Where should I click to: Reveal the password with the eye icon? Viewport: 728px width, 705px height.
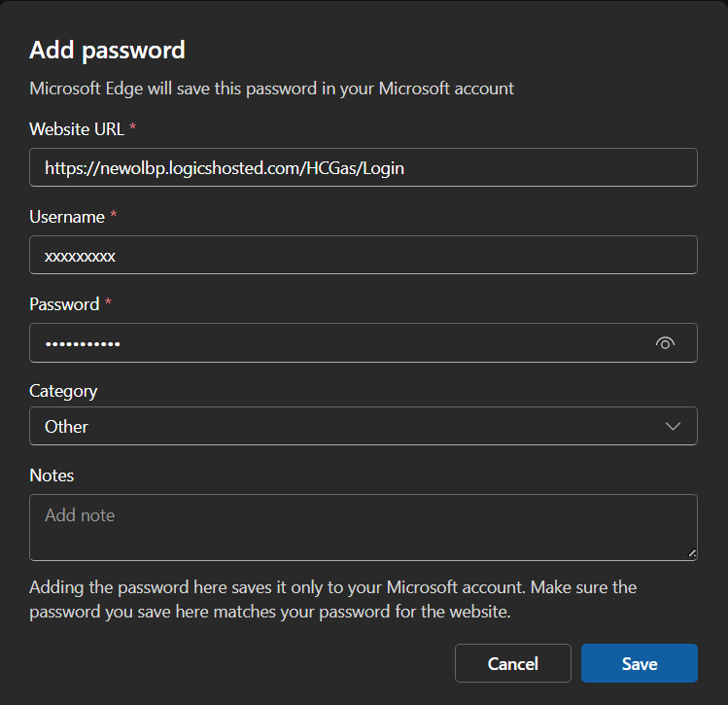[x=665, y=343]
